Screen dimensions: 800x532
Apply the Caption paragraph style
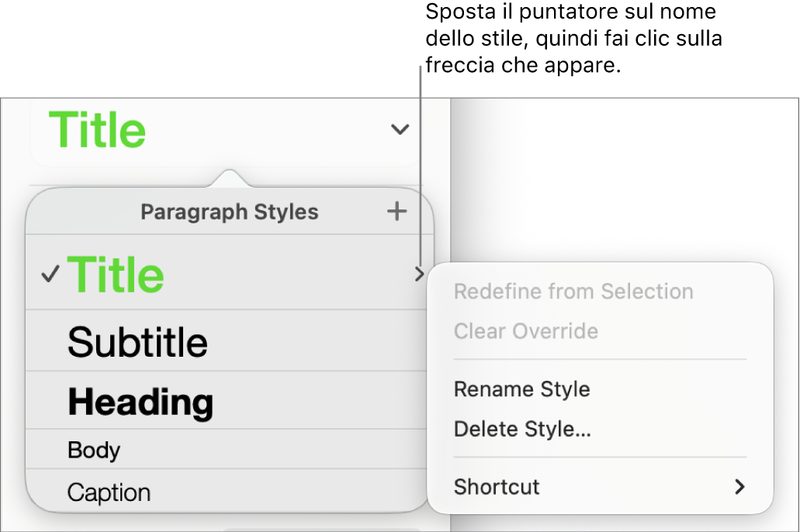pos(109,492)
